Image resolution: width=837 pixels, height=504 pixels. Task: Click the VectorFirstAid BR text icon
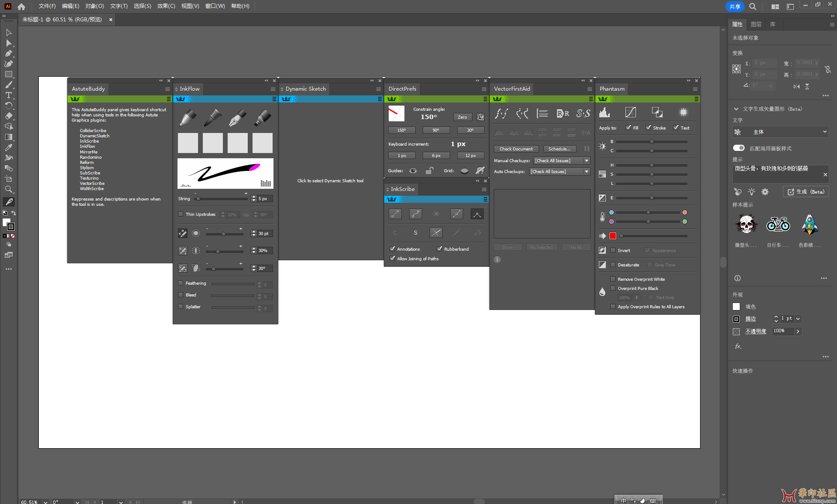(x=563, y=113)
